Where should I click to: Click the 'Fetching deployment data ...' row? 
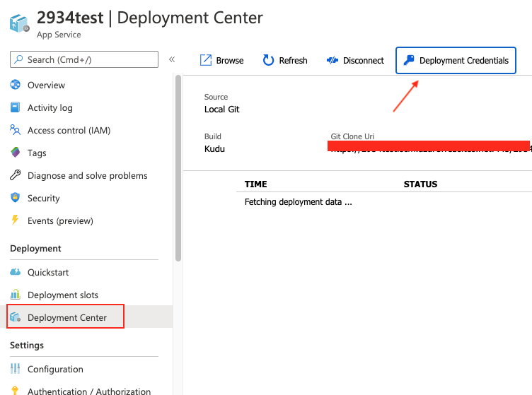(299, 202)
